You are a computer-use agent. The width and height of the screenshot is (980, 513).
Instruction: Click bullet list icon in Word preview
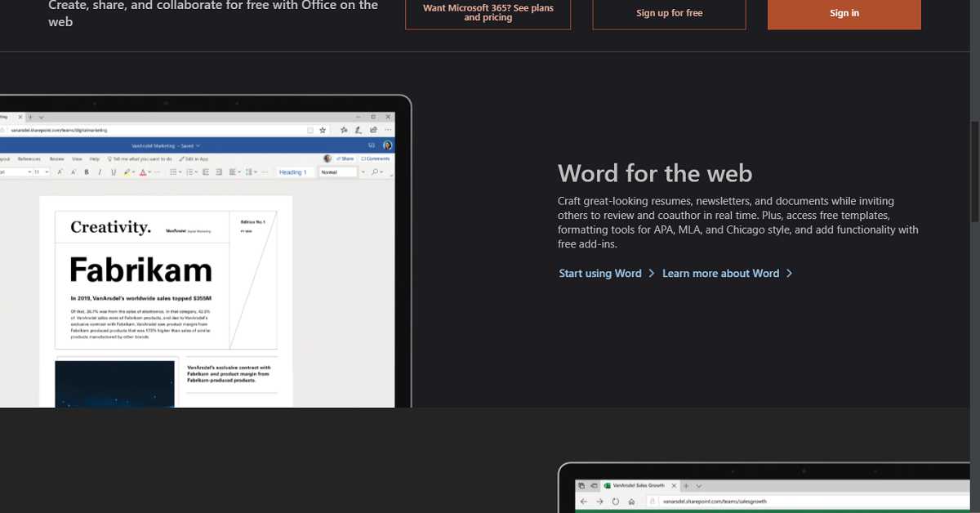(x=173, y=172)
